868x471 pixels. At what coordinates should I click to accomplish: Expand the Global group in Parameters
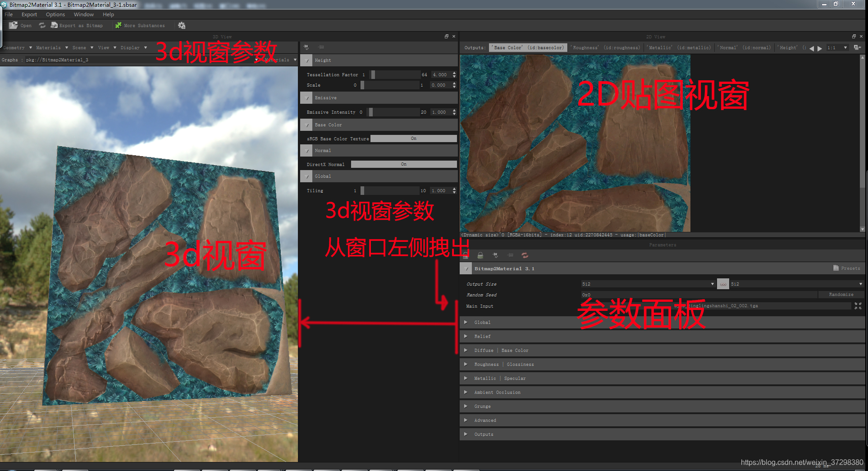click(x=466, y=322)
